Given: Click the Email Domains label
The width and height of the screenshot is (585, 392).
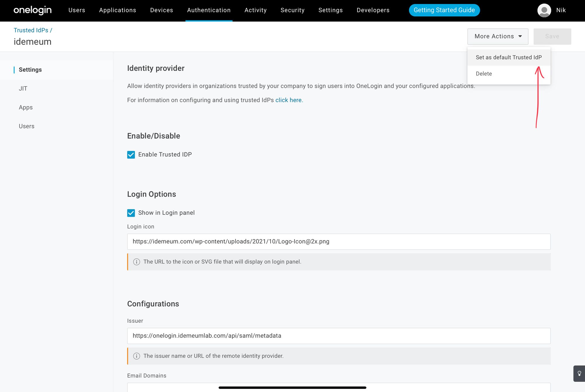Looking at the screenshot, I should pyautogui.click(x=147, y=376).
